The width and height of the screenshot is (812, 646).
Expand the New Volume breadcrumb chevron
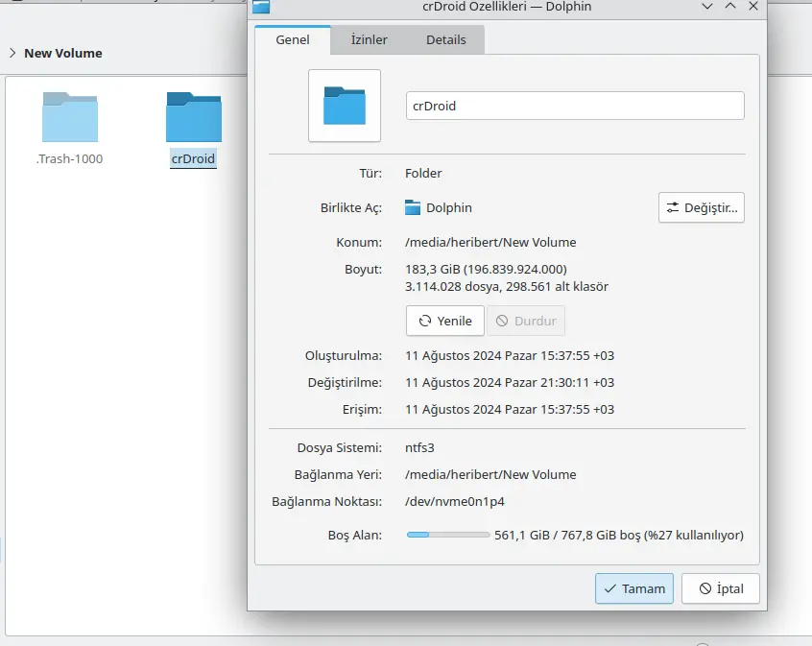(x=12, y=53)
